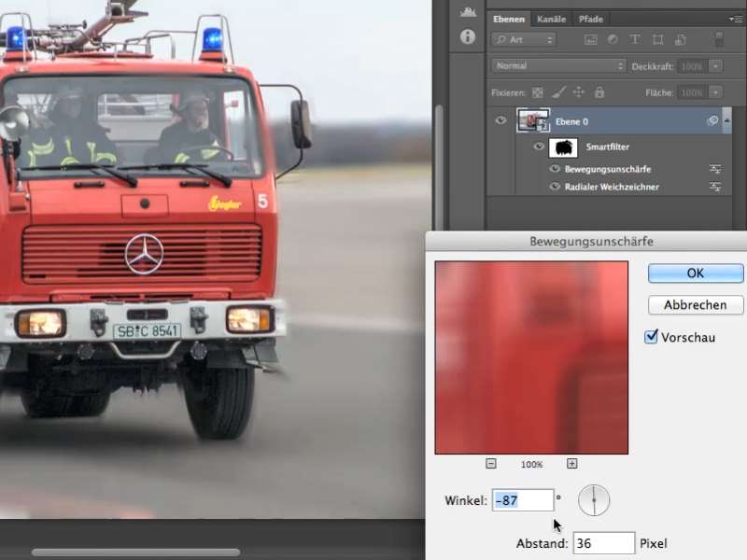Open the Layers panel options menu
The height and width of the screenshot is (560, 747).
(736, 19)
